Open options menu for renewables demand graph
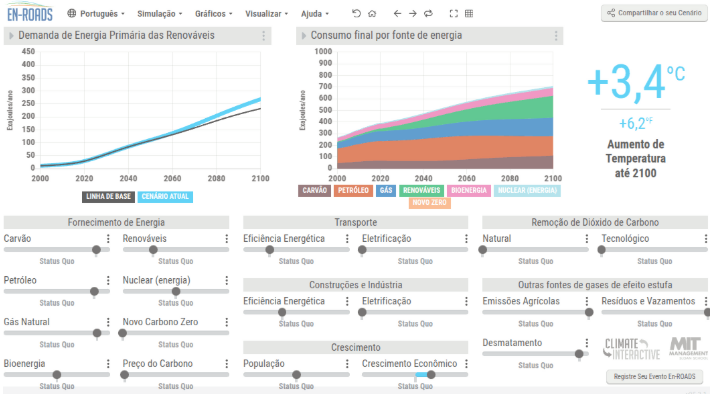The height and width of the screenshot is (394, 710). click(264, 36)
